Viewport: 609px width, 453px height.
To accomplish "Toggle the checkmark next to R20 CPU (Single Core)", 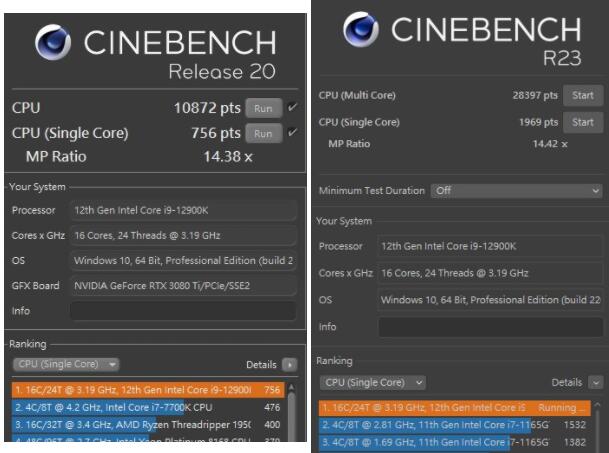I will (x=292, y=133).
